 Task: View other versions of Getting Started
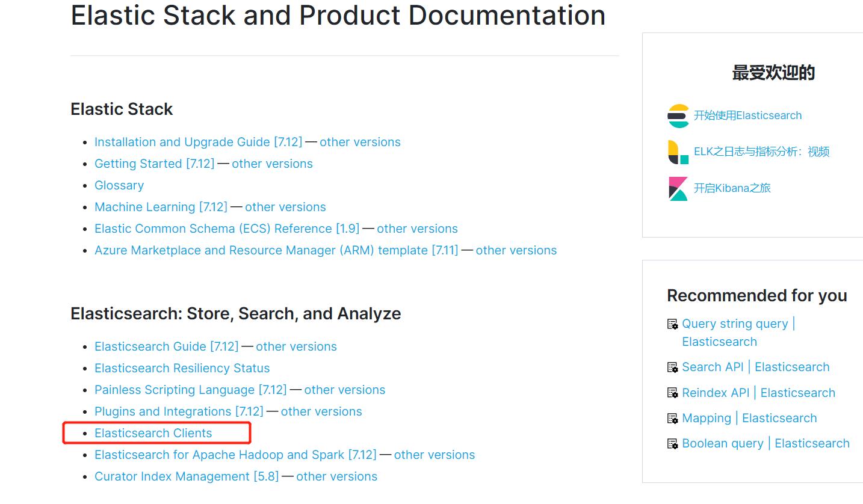(272, 164)
